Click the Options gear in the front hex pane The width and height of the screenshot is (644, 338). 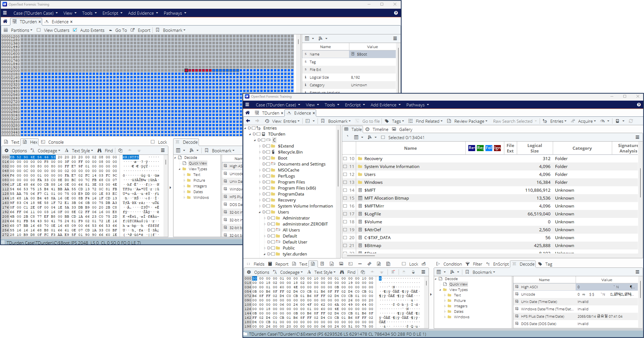pyautogui.click(x=249, y=272)
